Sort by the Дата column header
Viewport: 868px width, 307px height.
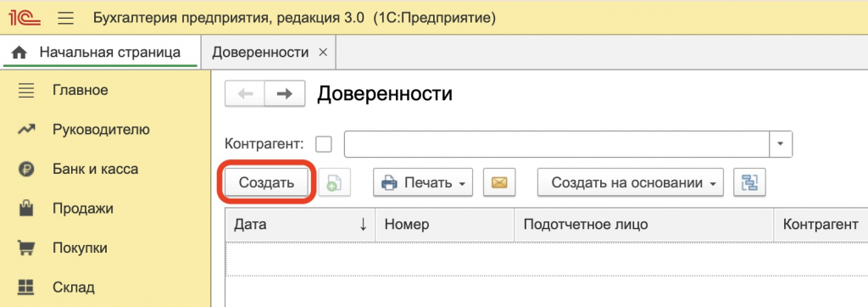click(x=300, y=225)
